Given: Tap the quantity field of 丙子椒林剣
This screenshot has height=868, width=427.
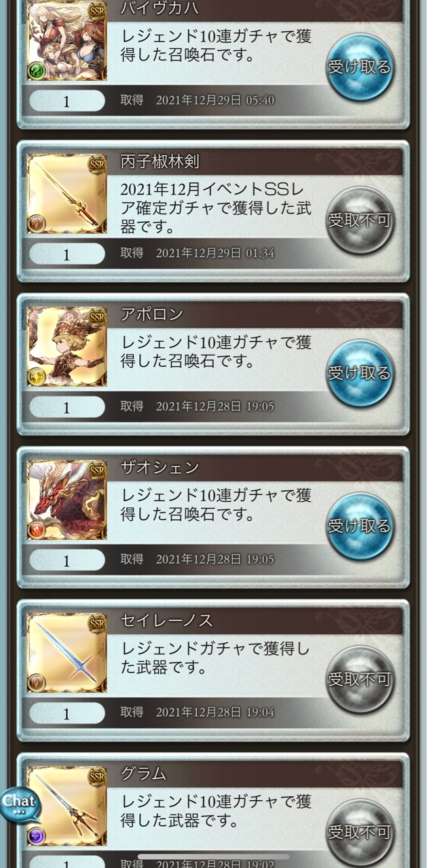Looking at the screenshot, I should [67, 254].
